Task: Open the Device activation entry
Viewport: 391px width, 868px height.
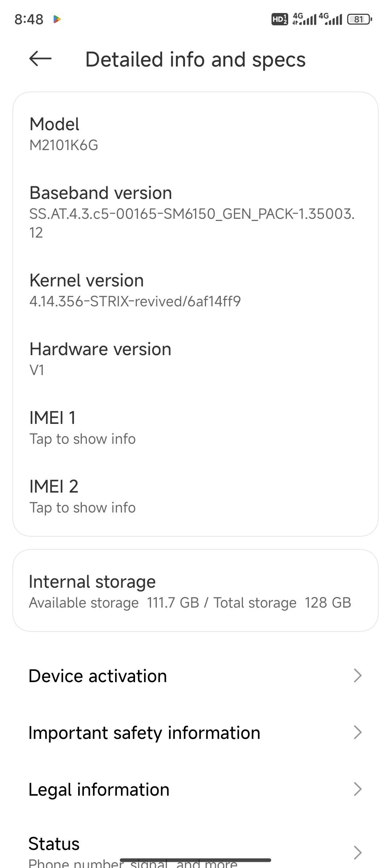Action: (195, 676)
